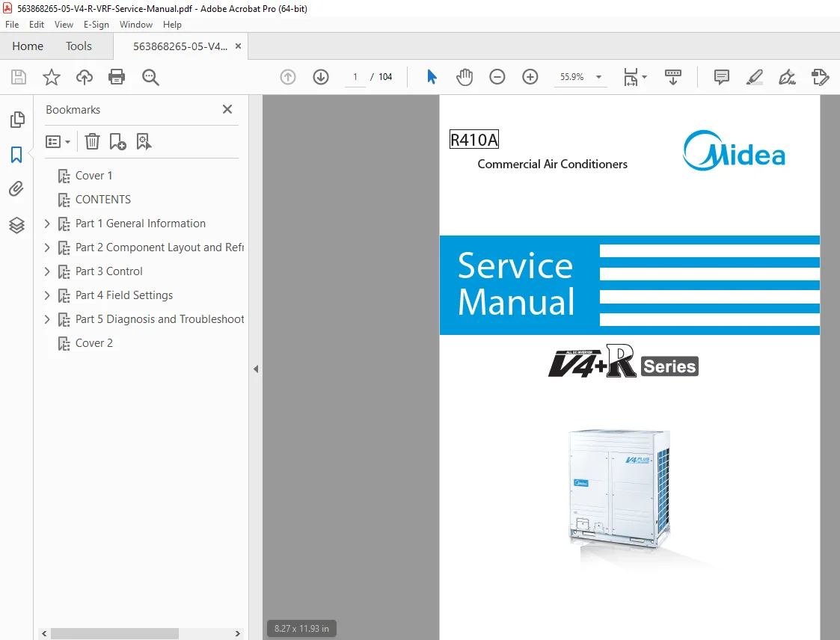Jump to CONTENTS bookmark
Viewport: 840px width, 640px height.
click(103, 200)
